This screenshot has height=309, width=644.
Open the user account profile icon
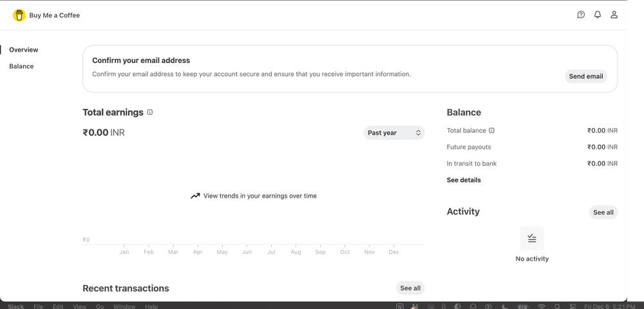[x=614, y=15]
